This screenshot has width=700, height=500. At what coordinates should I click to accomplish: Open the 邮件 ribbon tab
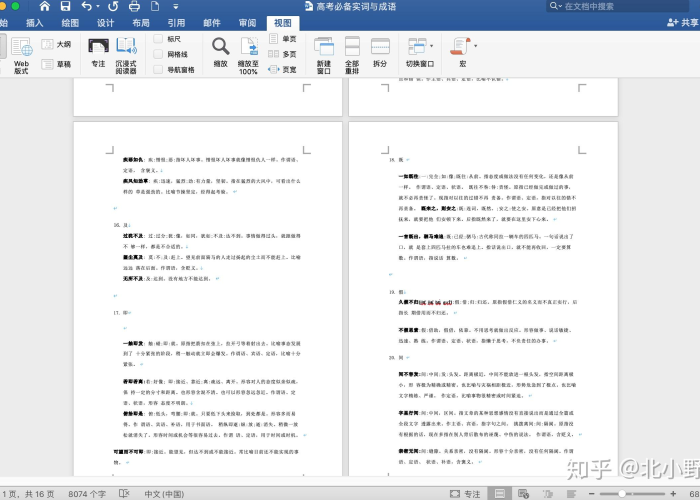tap(212, 23)
